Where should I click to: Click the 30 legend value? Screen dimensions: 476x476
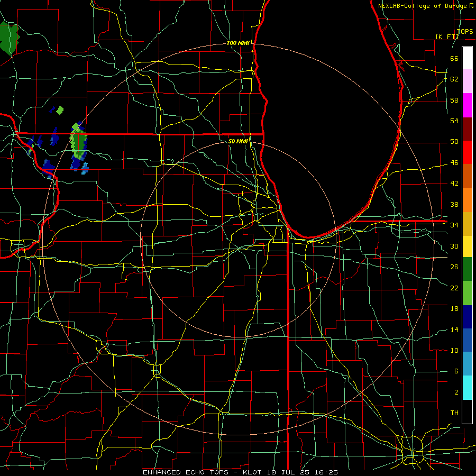[x=454, y=246]
